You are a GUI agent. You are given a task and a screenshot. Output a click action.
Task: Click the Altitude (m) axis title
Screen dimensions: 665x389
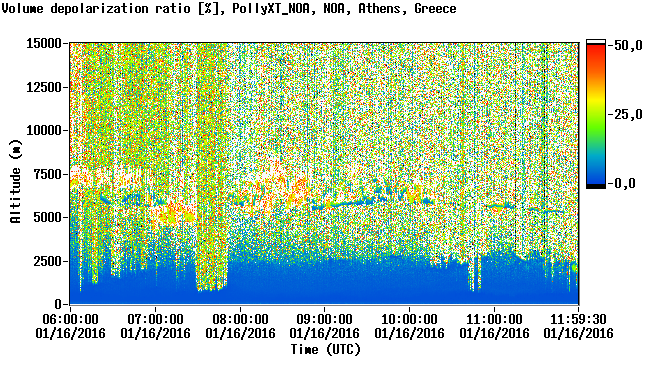pos(15,181)
